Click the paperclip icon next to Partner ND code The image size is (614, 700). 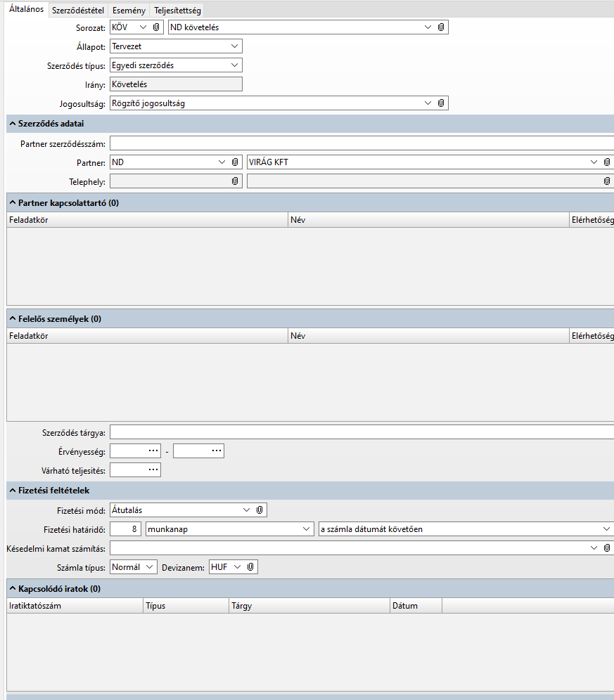(235, 162)
